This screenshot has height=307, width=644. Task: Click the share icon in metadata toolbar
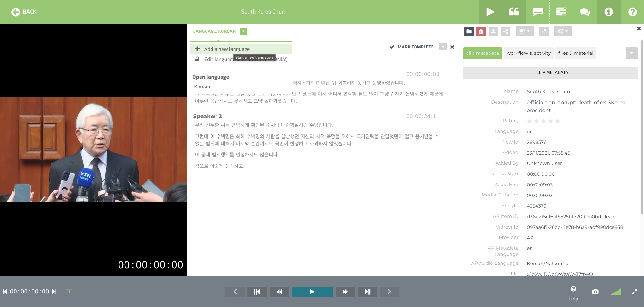coord(506,31)
